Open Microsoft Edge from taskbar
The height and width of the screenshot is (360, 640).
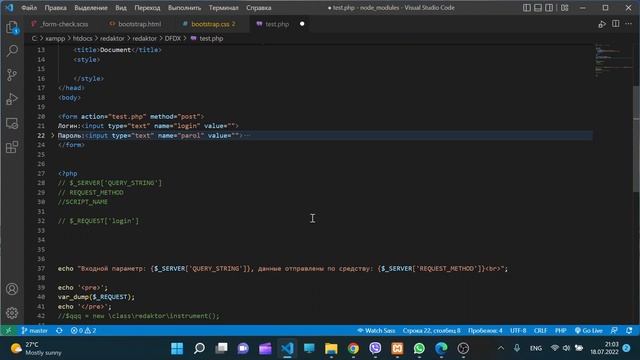(441, 348)
